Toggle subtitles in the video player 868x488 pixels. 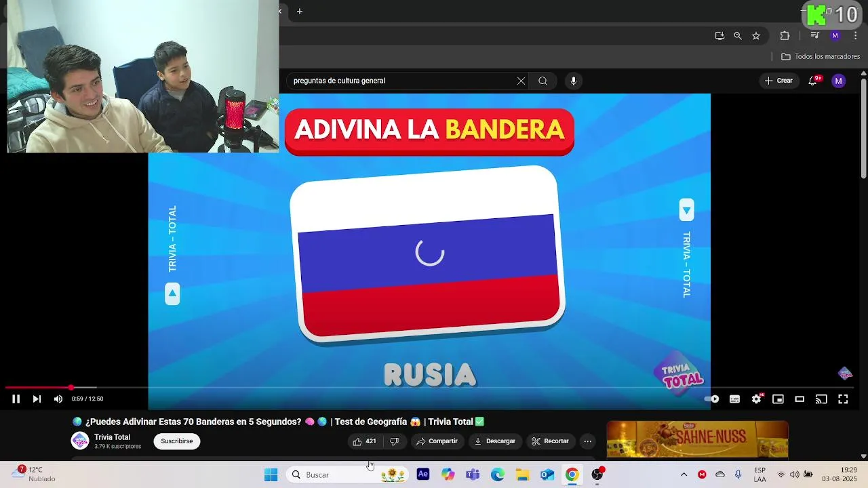[734, 399]
